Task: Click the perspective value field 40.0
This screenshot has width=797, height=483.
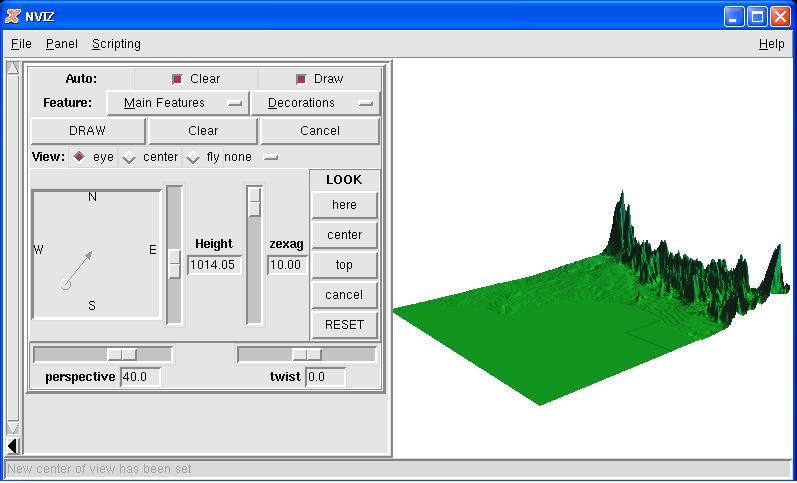Action: click(x=140, y=377)
